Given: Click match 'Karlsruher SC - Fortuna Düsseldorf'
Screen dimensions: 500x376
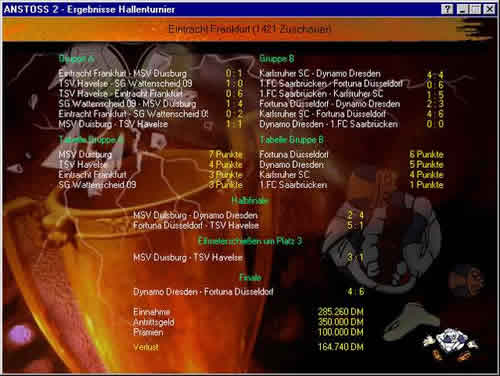Looking at the screenshot, I should pyautogui.click(x=322, y=114).
